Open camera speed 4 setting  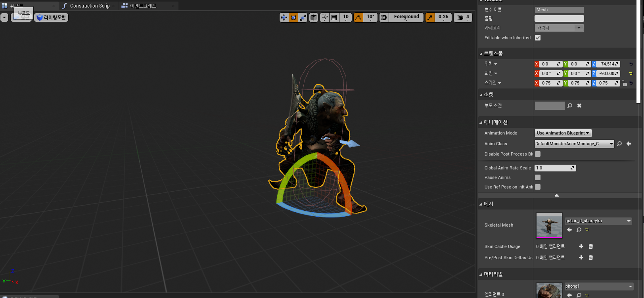(463, 17)
